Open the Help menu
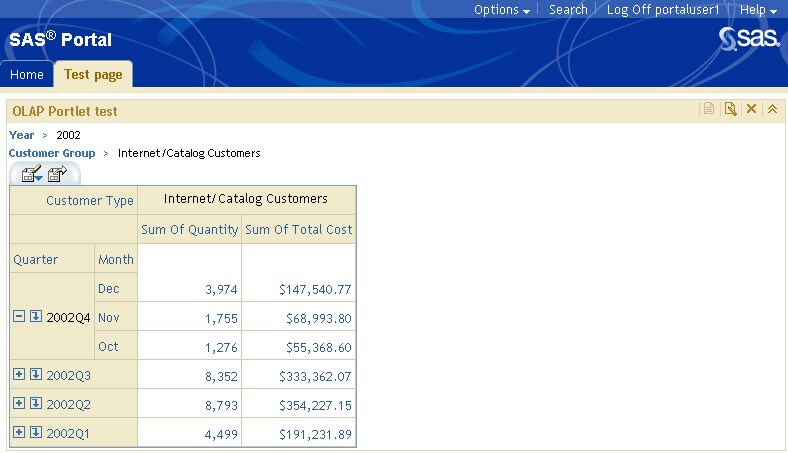This screenshot has height=453, width=788. coord(758,10)
